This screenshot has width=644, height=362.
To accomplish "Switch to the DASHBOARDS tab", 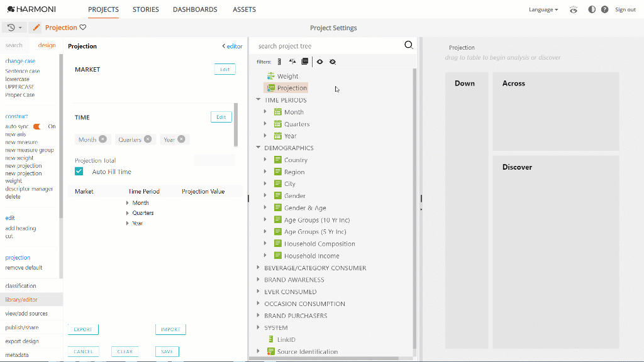I will (x=195, y=9).
